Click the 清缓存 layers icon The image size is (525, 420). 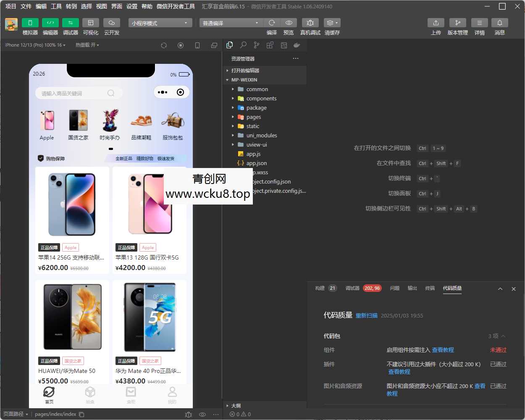tap(332, 23)
